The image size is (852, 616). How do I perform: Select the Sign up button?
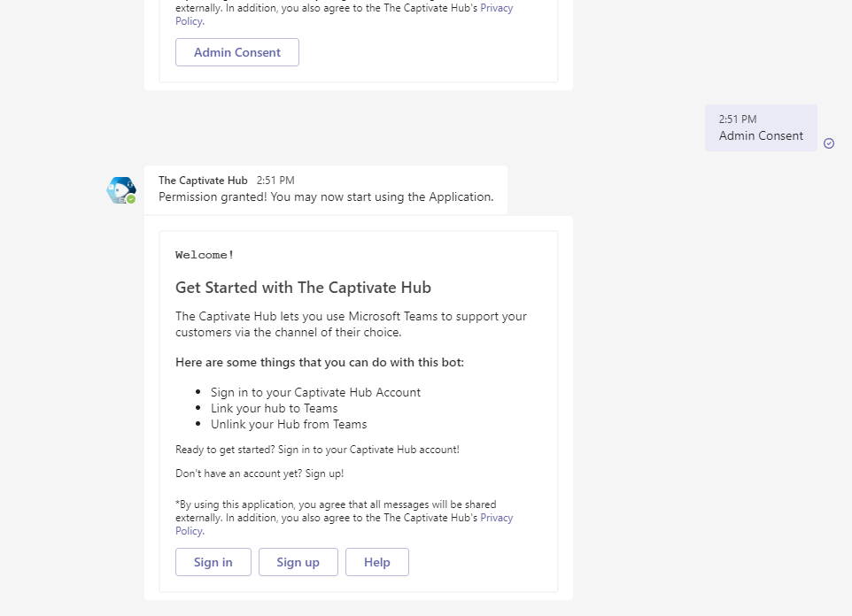point(298,562)
